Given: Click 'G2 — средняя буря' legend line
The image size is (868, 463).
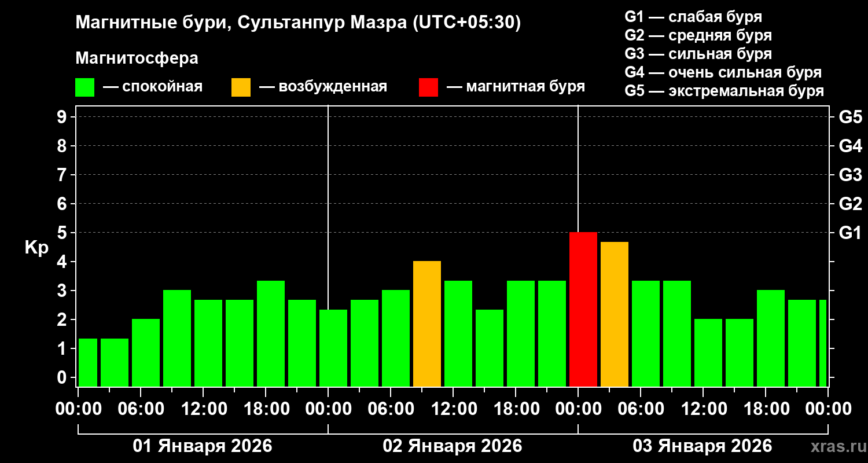Looking at the screenshot, I should (x=698, y=35).
